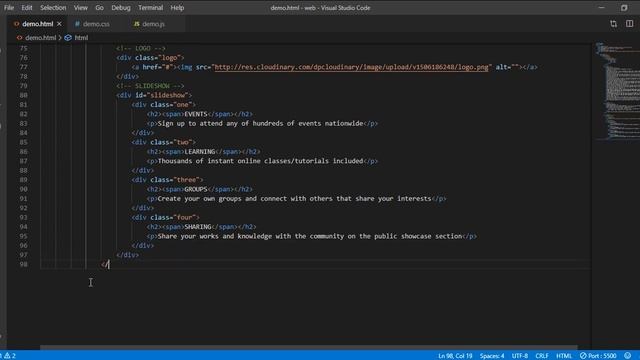Click the class 'four' value on line 93
The height and width of the screenshot is (360, 640).
[x=186, y=217]
